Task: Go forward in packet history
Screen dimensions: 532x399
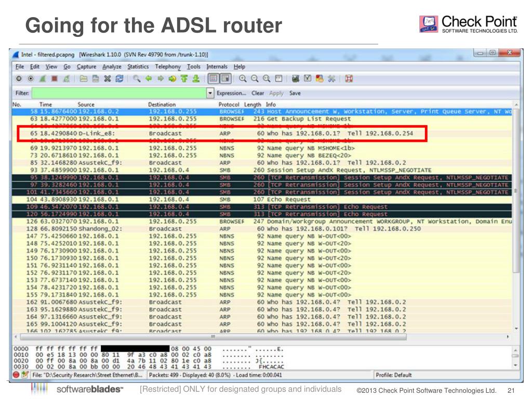Action: coord(161,79)
